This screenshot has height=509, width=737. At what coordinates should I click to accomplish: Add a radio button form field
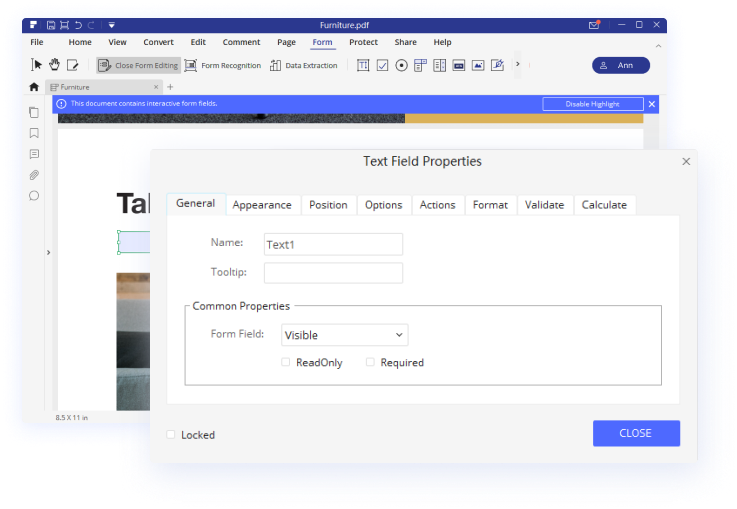(401, 65)
